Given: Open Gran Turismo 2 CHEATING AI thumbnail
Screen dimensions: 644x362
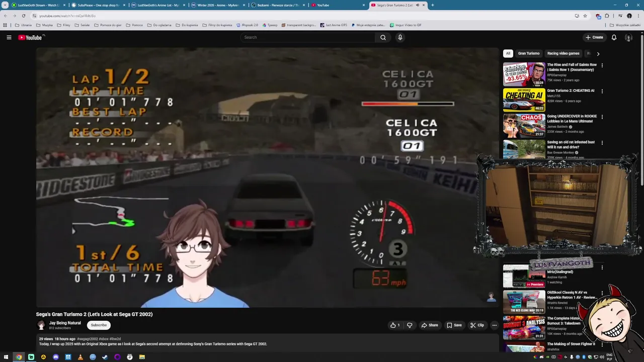Looking at the screenshot, I should coord(524,100).
